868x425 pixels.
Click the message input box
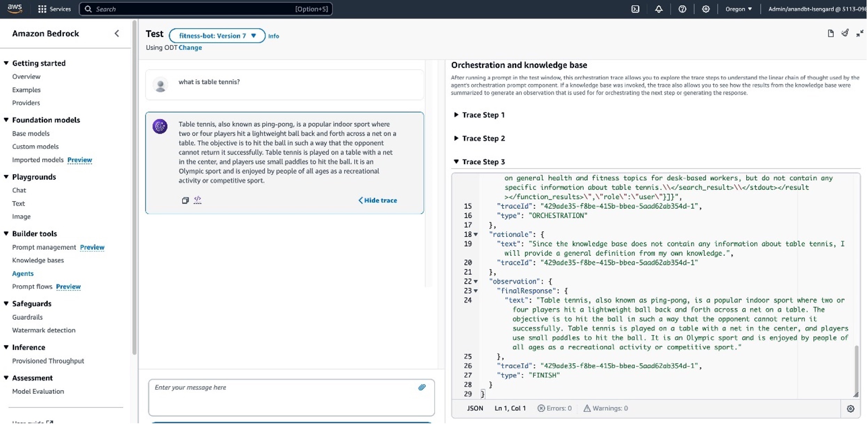click(291, 398)
